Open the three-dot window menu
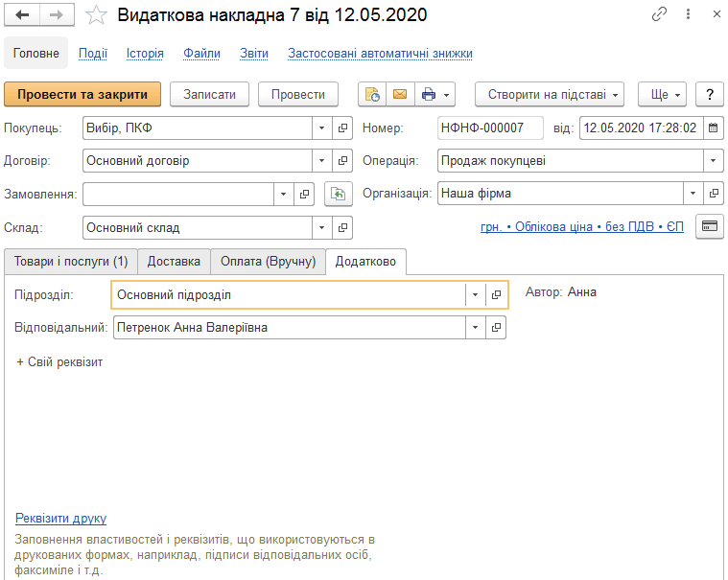The width and height of the screenshot is (728, 580). [x=688, y=14]
